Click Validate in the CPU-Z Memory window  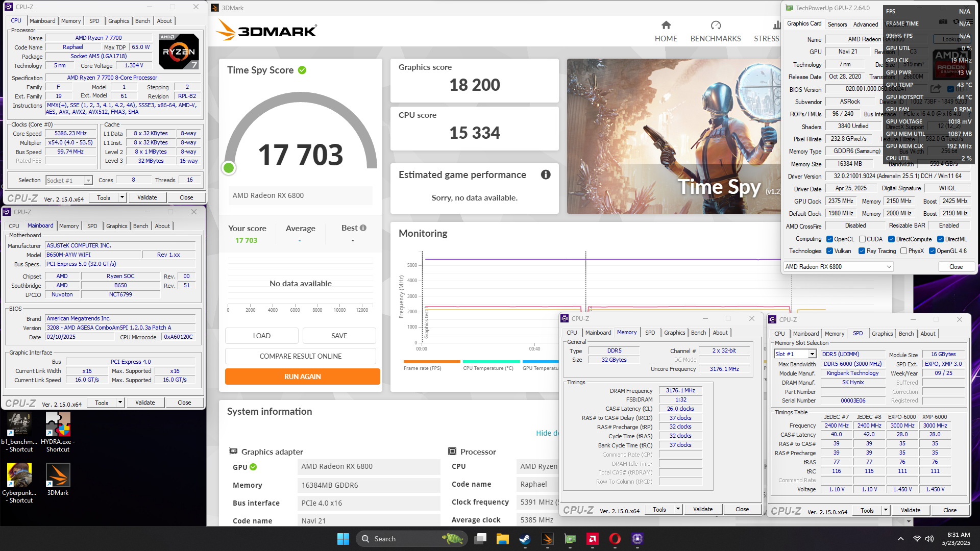(x=703, y=509)
